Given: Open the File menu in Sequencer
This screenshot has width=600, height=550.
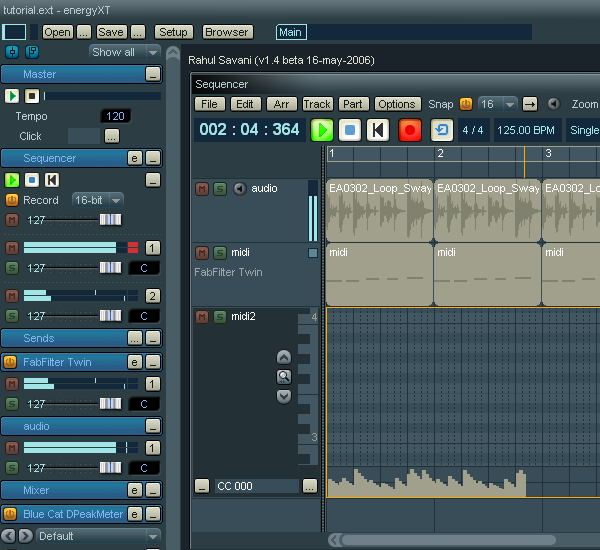Looking at the screenshot, I should pyautogui.click(x=209, y=104).
